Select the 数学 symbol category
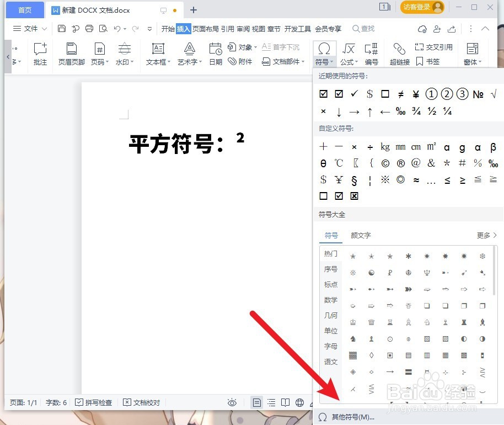The width and height of the screenshot is (504, 425). tap(330, 300)
